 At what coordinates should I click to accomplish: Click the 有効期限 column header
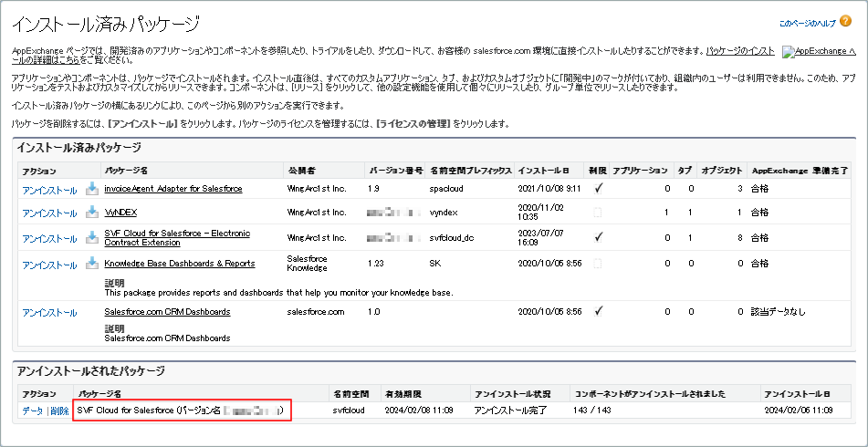(x=403, y=394)
